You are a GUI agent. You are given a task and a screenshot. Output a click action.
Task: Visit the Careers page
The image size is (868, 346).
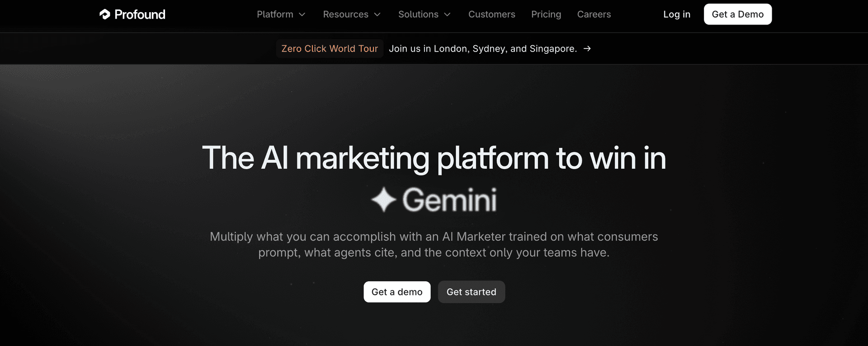pyautogui.click(x=594, y=14)
